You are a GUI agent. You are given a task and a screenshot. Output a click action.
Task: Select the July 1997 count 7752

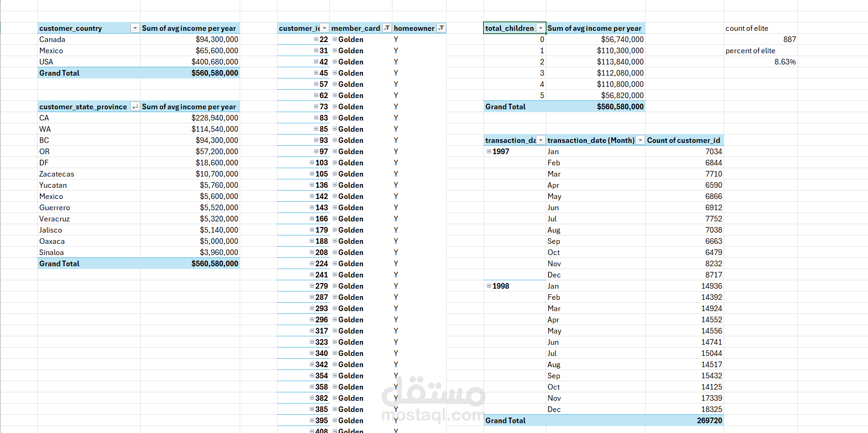click(x=684, y=219)
